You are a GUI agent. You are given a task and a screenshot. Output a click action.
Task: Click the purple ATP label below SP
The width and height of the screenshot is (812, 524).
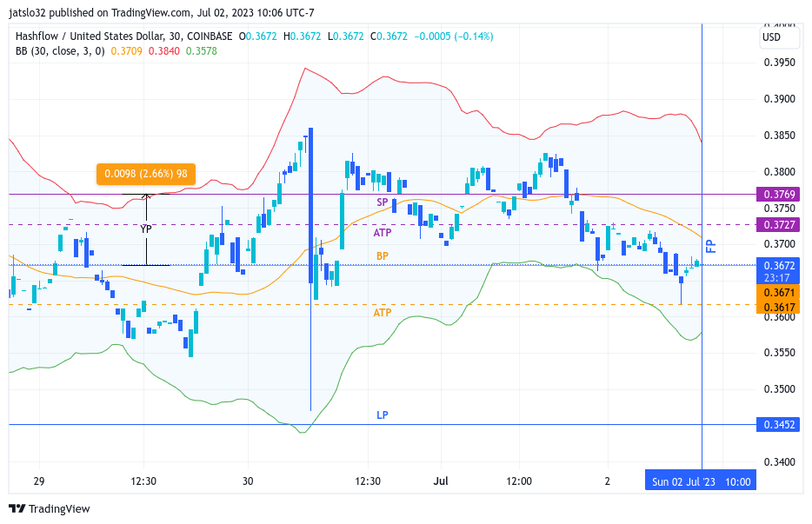(383, 233)
